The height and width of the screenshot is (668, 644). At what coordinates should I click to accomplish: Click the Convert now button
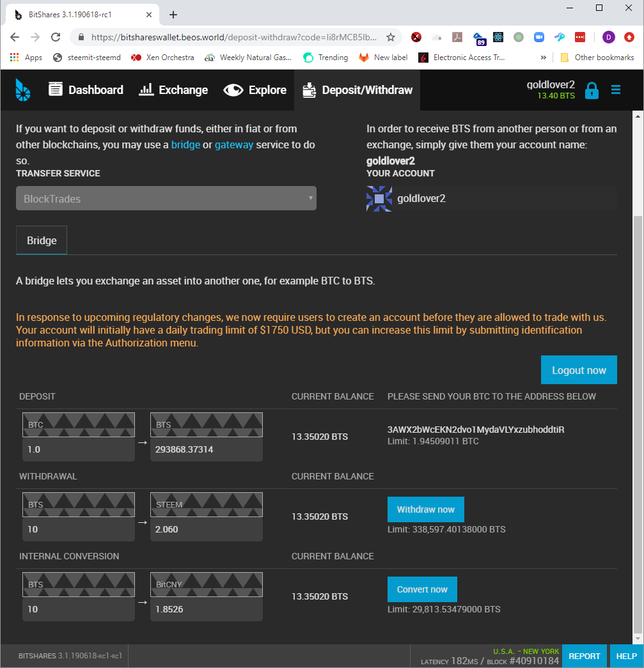pyautogui.click(x=422, y=589)
